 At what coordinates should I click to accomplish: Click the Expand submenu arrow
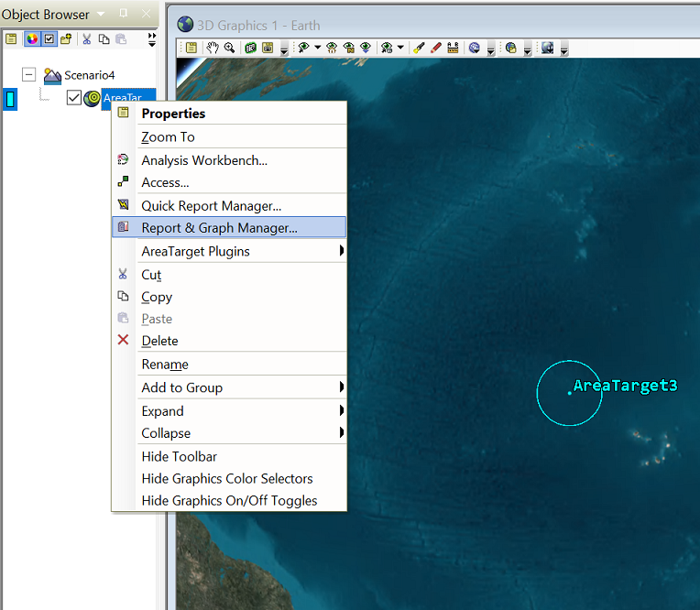342,410
